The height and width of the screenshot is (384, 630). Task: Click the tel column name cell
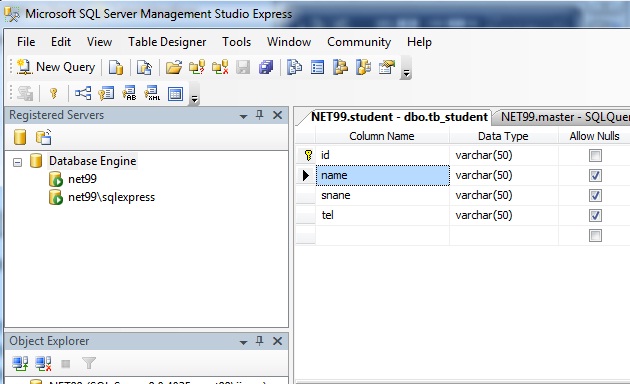pos(382,215)
